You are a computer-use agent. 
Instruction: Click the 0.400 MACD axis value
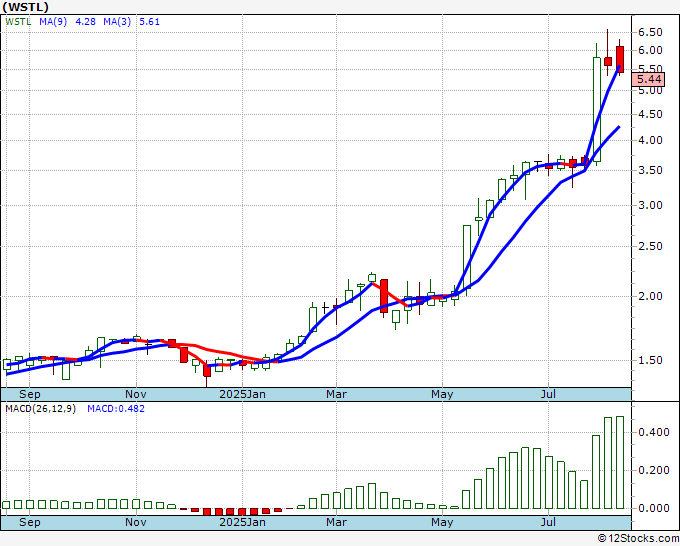[x=652, y=432]
